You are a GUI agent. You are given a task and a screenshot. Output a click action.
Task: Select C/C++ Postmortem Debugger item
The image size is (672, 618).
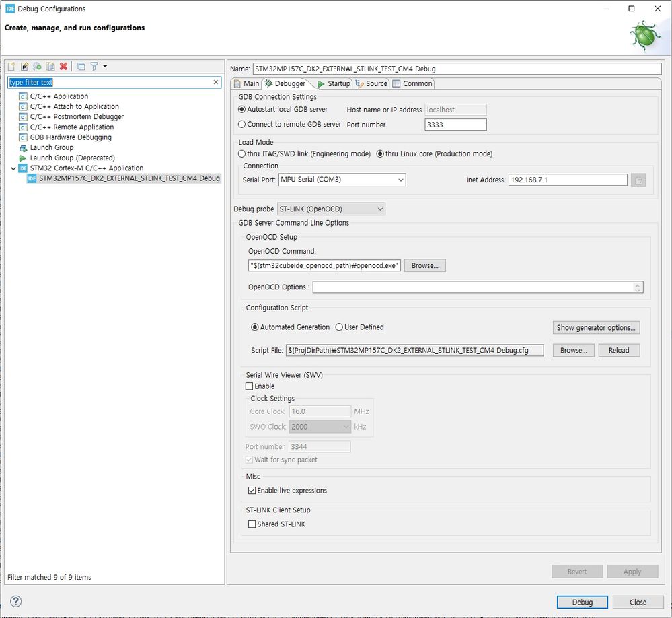(x=77, y=116)
